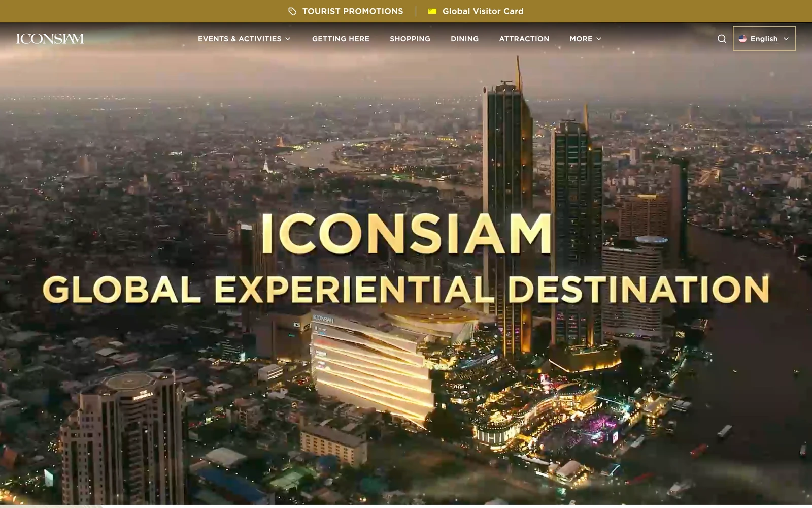Open the Attraction menu item
This screenshot has height=508, width=812.
pyautogui.click(x=524, y=39)
